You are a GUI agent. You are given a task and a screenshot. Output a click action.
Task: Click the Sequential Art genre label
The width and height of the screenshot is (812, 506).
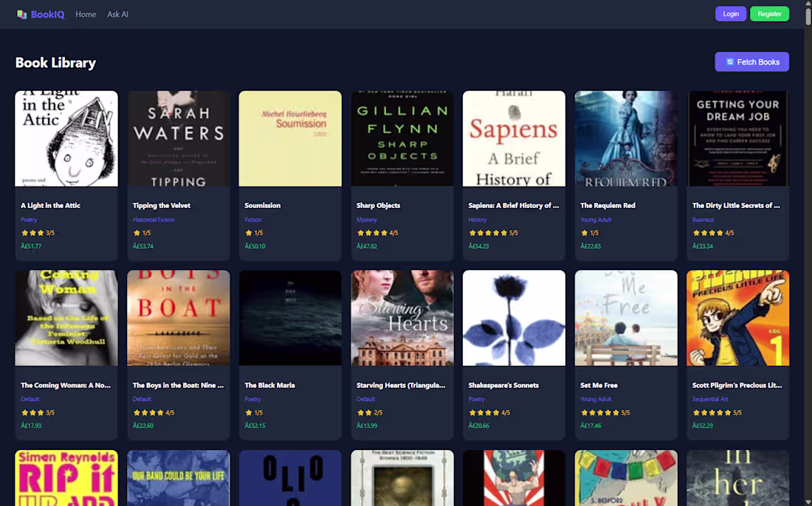(x=710, y=400)
